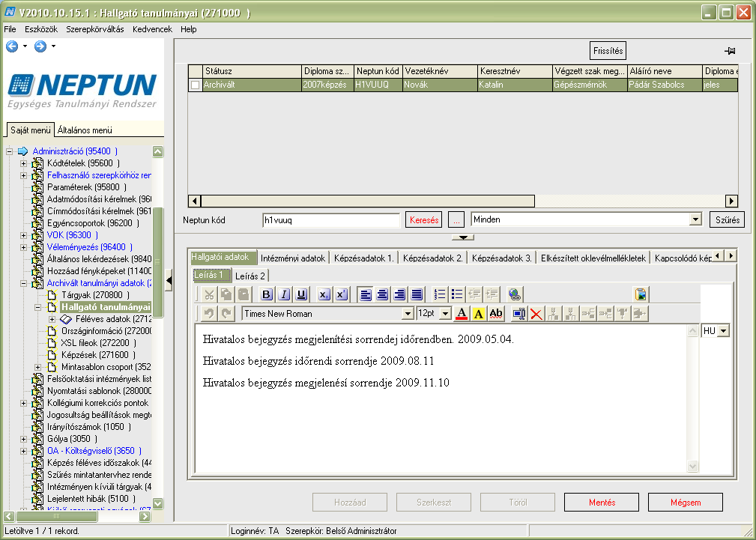Collapse the Archivált tanulmányi adatok node
The height and width of the screenshot is (540, 756).
click(23, 284)
